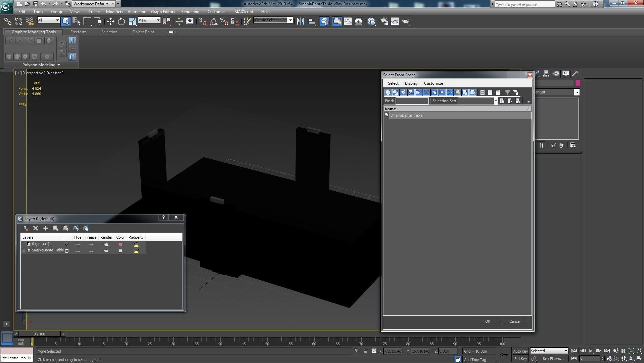Open the Modifiers menu
Image resolution: width=644 pixels, height=363 pixels.
(x=114, y=11)
